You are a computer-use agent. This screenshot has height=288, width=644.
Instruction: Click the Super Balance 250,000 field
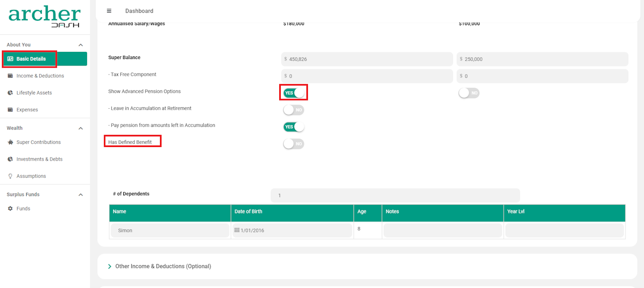pyautogui.click(x=542, y=59)
